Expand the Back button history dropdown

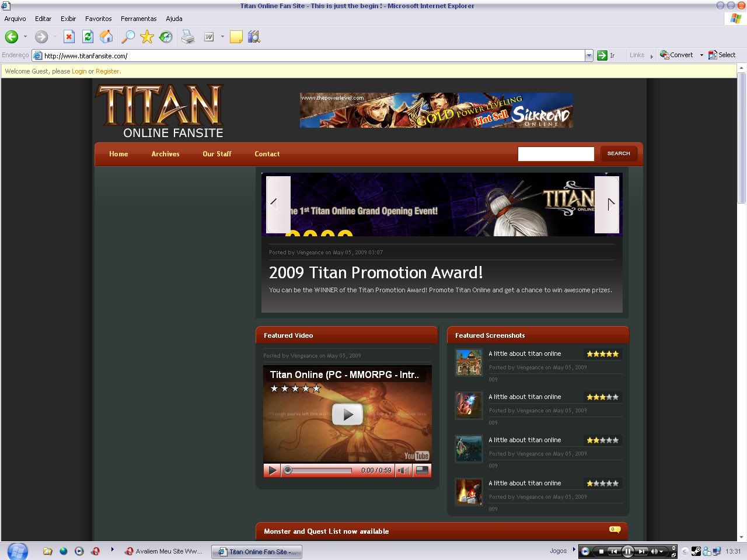pos(25,37)
